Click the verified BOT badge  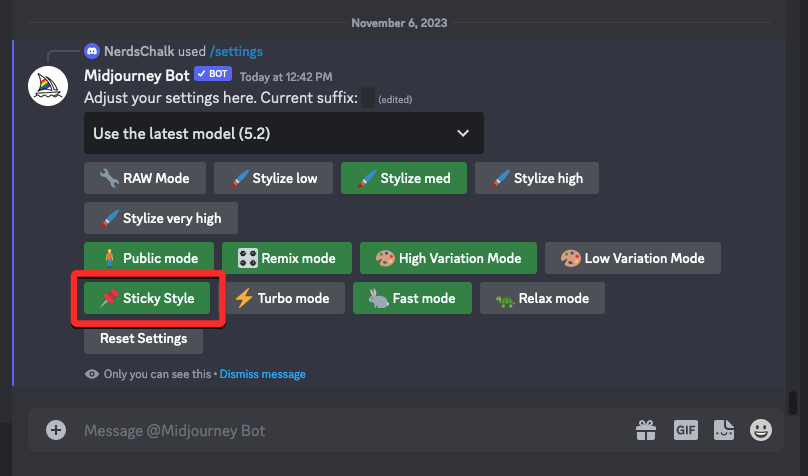(x=213, y=74)
